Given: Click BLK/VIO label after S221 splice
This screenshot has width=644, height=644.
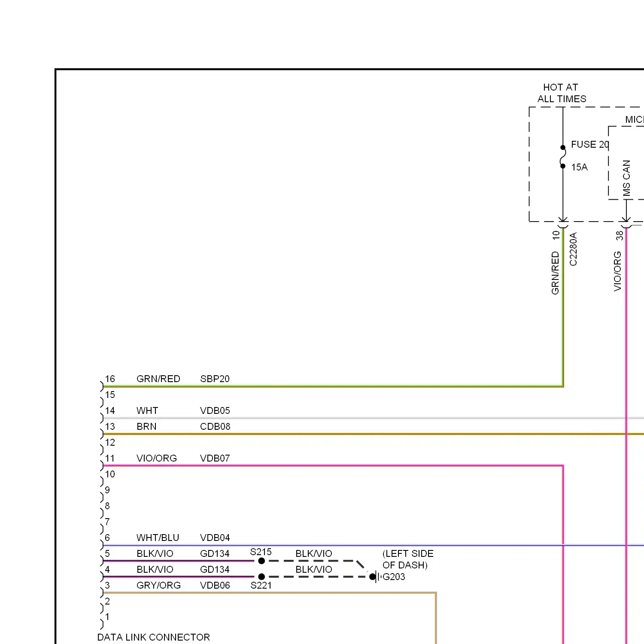Looking at the screenshot, I should [x=314, y=570].
